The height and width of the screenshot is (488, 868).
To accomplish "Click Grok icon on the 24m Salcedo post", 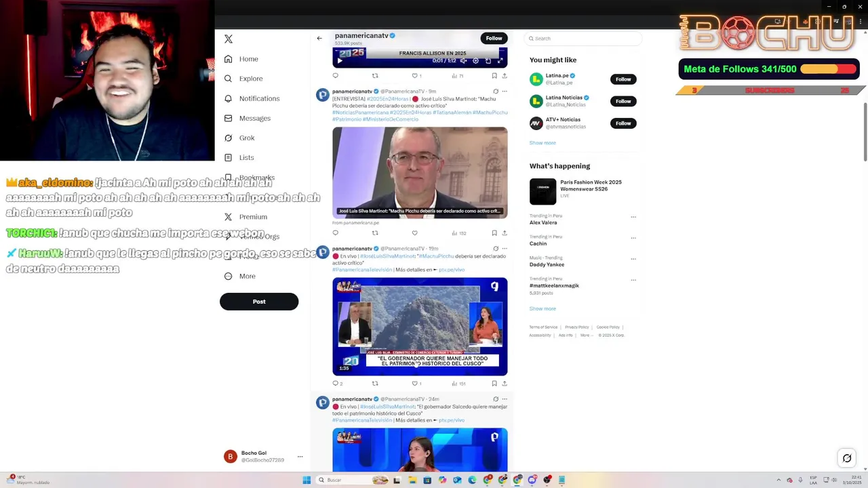I will [x=496, y=399].
